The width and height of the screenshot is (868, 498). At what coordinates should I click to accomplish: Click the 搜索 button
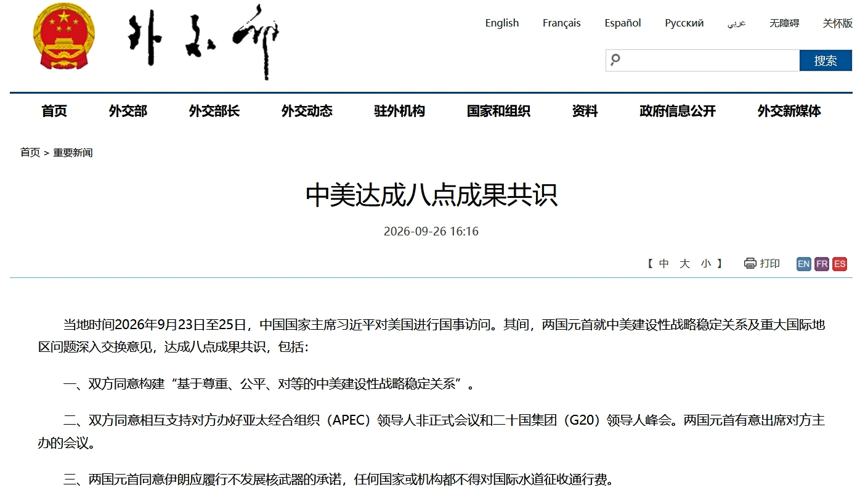(825, 60)
